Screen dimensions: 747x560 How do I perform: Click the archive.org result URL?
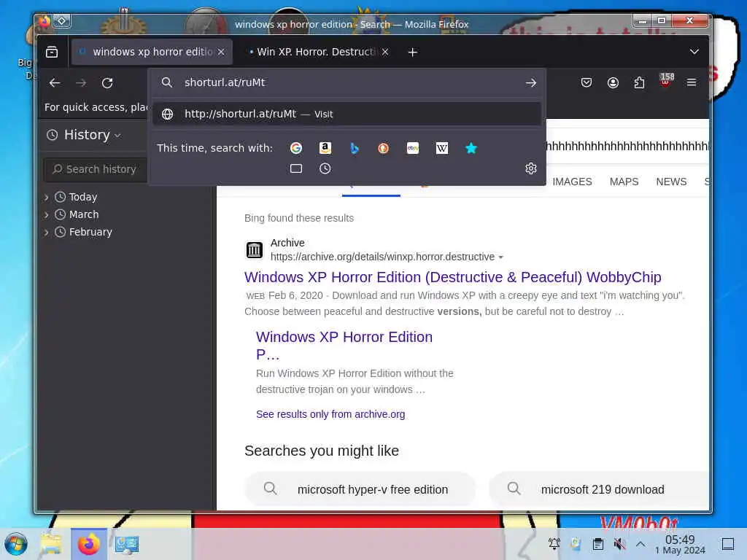point(382,257)
